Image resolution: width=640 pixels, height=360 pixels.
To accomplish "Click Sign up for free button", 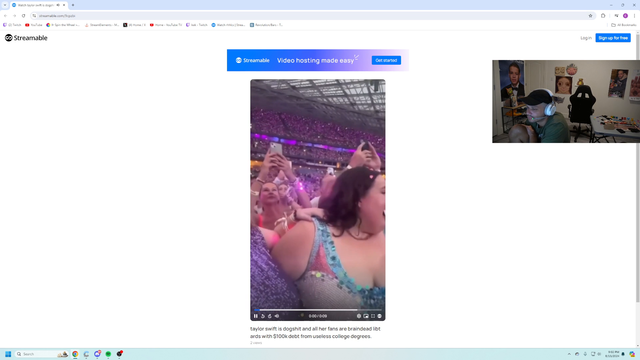I will coord(613,38).
